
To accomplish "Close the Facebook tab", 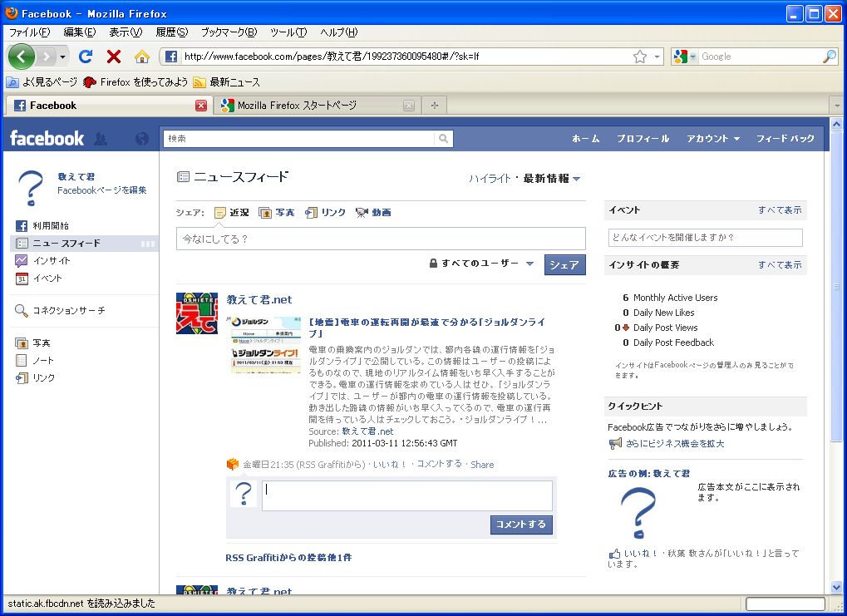I will tap(201, 106).
